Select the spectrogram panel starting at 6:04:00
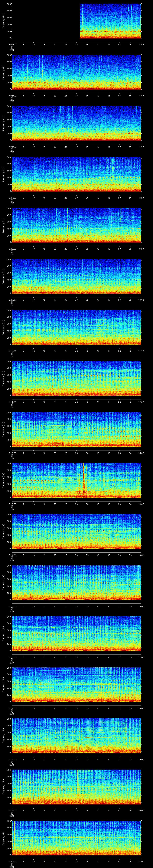Viewport: 153px width, 868px height. (x=76, y=21)
